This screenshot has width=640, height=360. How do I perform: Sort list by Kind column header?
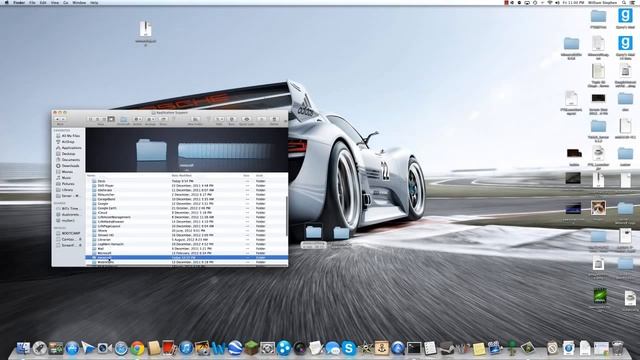click(x=260, y=176)
